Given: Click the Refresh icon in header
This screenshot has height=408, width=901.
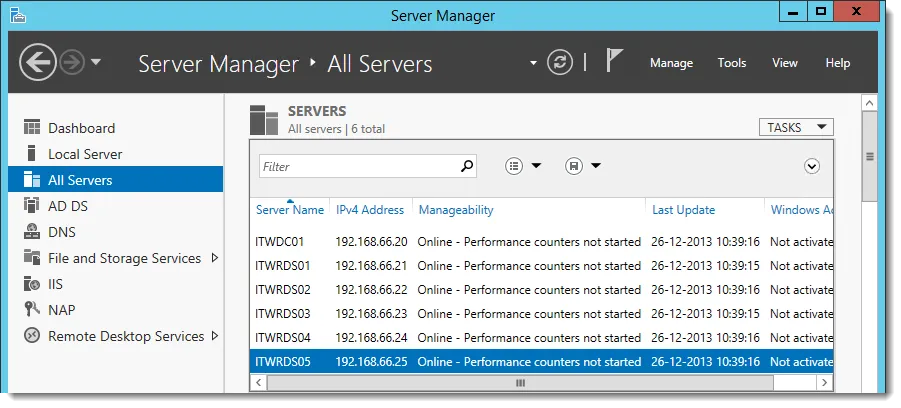Looking at the screenshot, I should click(560, 62).
